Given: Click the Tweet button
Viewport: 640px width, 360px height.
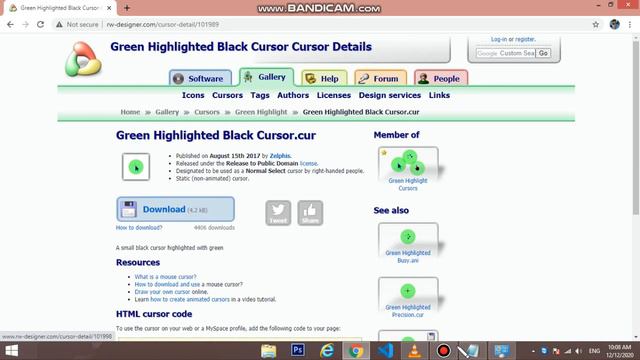Looking at the screenshot, I should pos(278,213).
